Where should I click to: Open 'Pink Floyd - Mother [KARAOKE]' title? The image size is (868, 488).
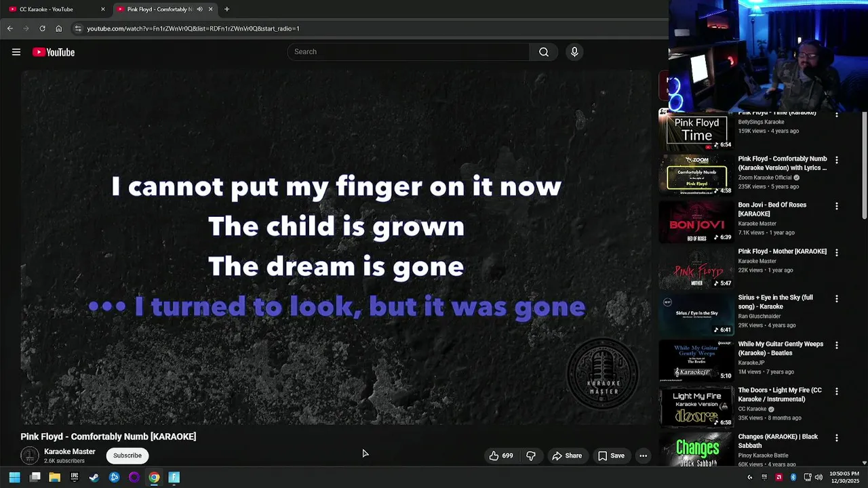pyautogui.click(x=783, y=251)
